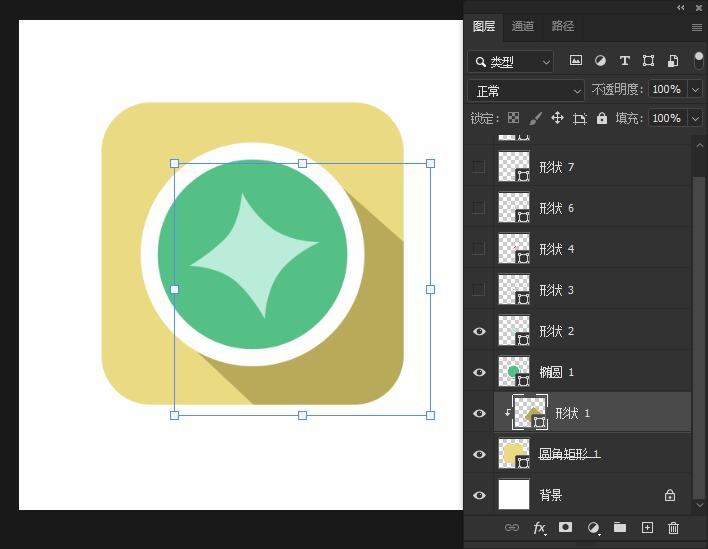
Task: Show the 形状 3 layer
Action: (x=479, y=289)
